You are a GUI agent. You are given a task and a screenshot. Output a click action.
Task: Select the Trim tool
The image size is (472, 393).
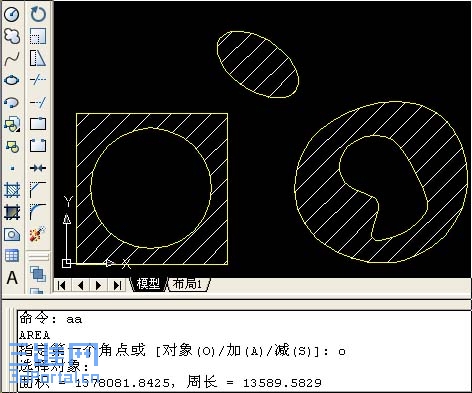coord(38,80)
